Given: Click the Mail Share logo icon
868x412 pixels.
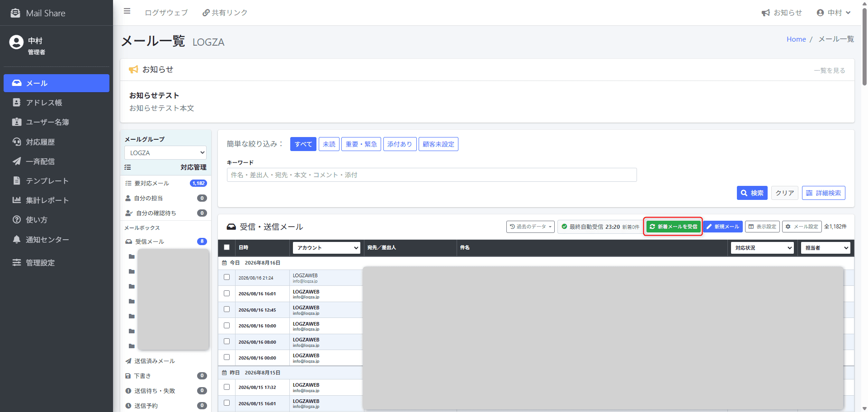Looking at the screenshot, I should [15, 13].
